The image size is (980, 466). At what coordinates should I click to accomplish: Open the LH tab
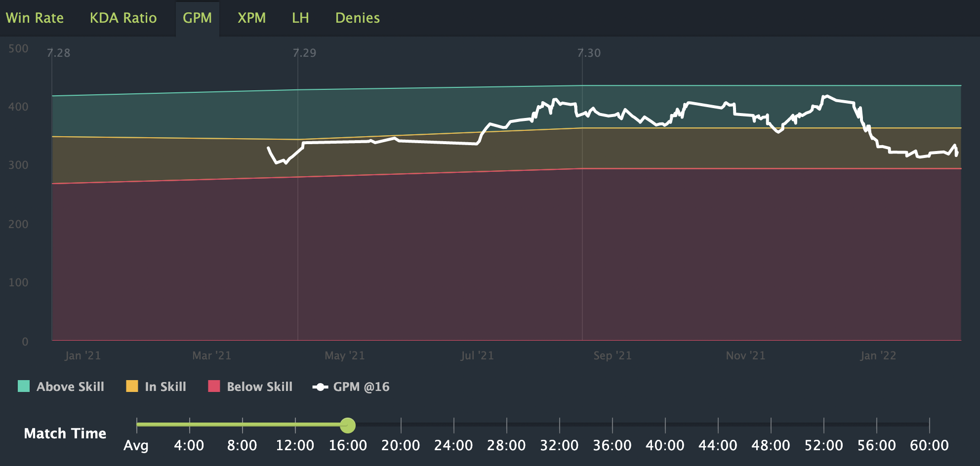click(300, 18)
